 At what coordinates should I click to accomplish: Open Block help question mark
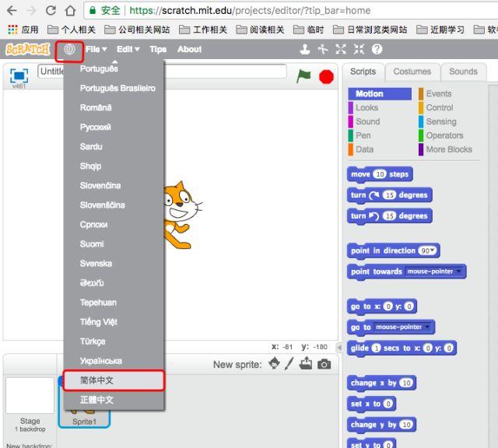coord(377,49)
